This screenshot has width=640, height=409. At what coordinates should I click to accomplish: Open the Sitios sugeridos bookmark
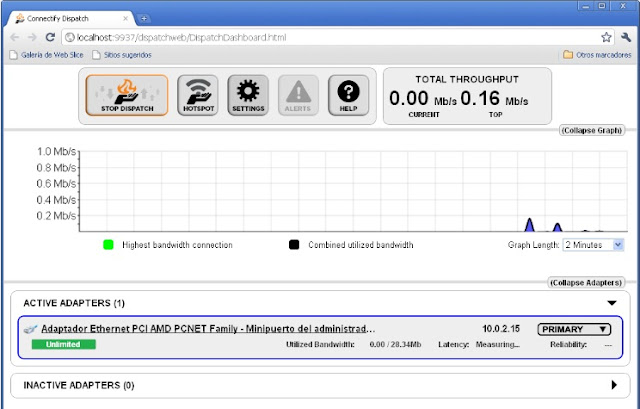(122, 55)
